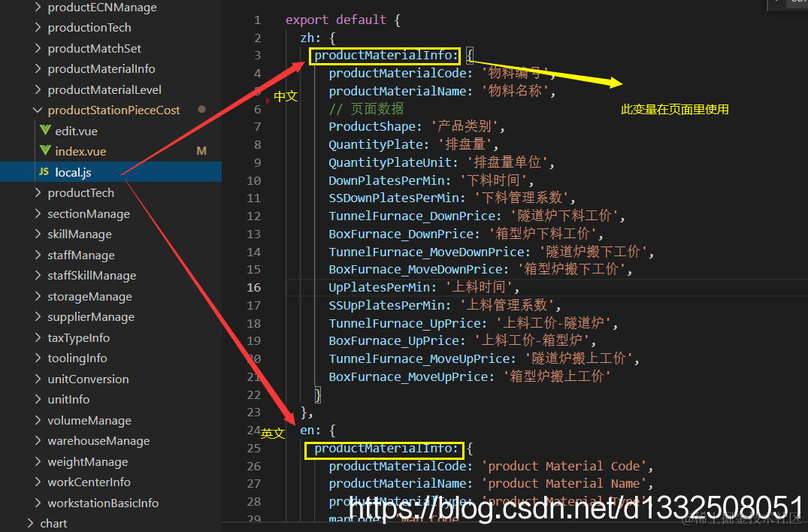This screenshot has width=808, height=532.
Task: Click productMaterialInfo key on line 3
Action: (386, 55)
